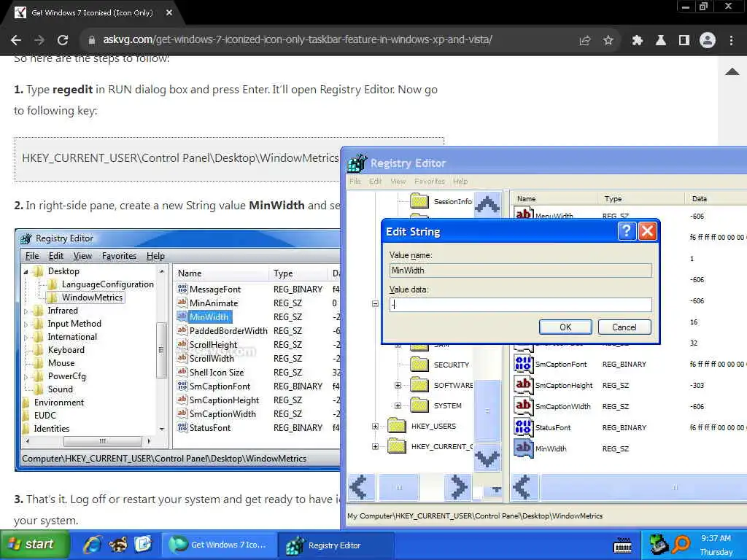747x560 pixels.
Task: Click the Type column header in values pane
Action: (x=641, y=198)
